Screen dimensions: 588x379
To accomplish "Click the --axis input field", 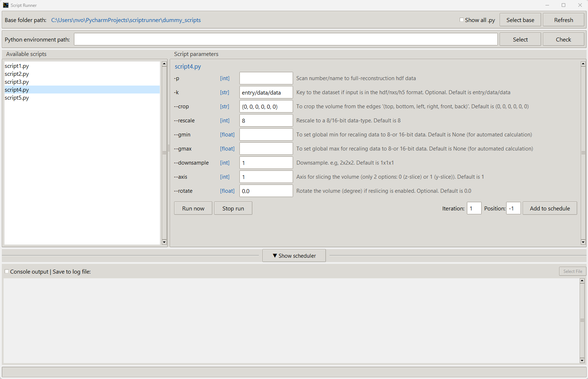I will [x=266, y=177].
